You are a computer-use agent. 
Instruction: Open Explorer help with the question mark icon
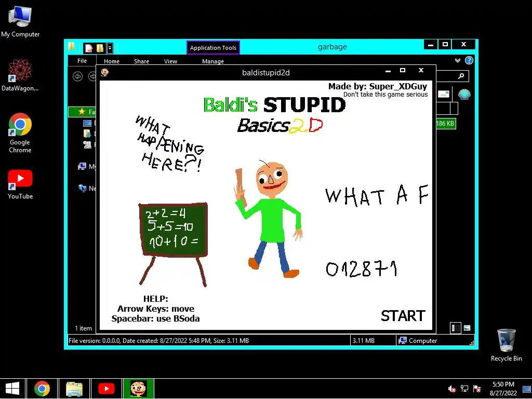click(469, 60)
